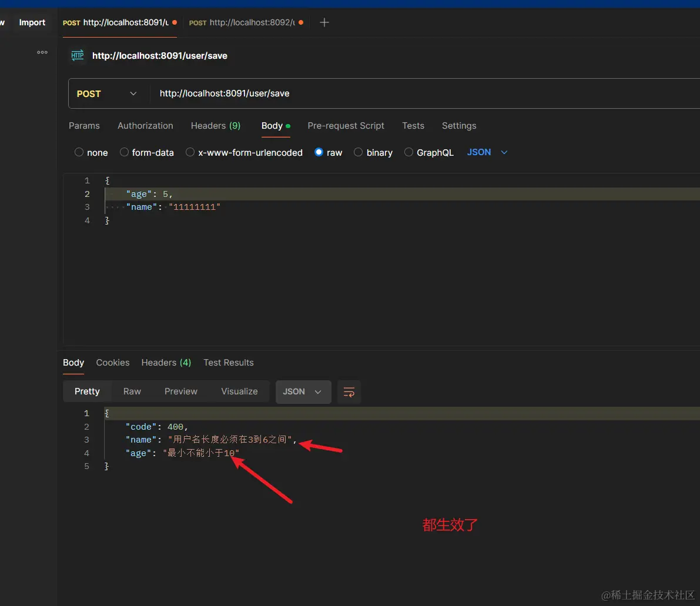700x606 pixels.
Task: Click request title http://localhost:8091/user/save
Action: (160, 56)
